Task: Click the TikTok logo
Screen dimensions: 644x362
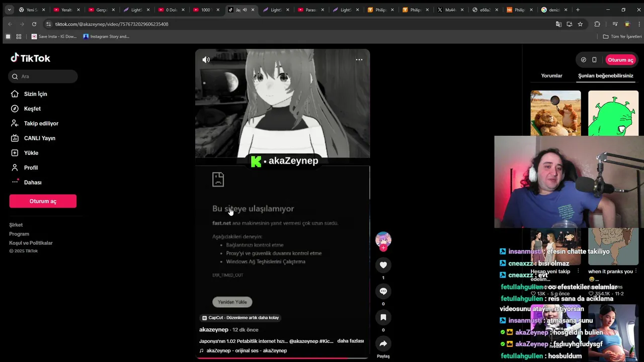Action: [x=30, y=58]
